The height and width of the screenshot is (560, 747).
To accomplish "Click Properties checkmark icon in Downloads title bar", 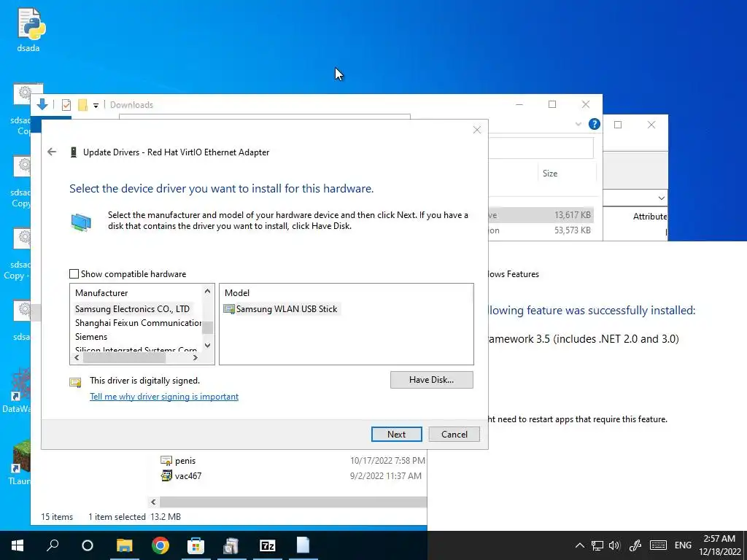I will pos(66,105).
